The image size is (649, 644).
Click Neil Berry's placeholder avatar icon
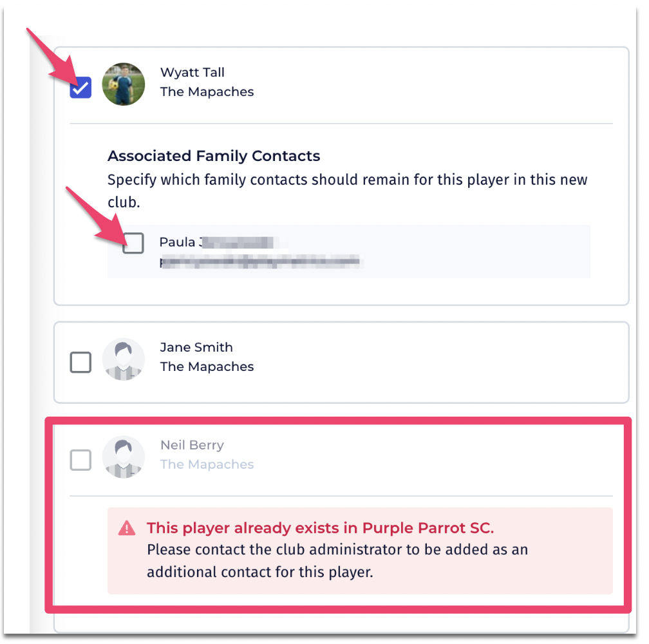click(x=124, y=457)
